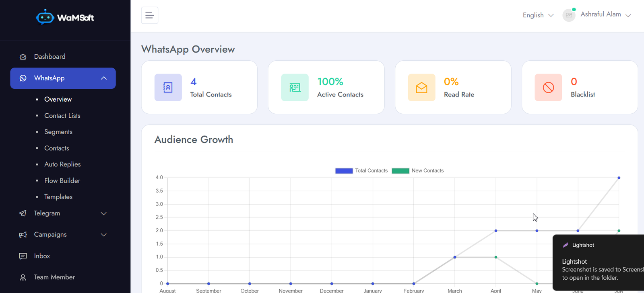644x293 pixels.
Task: Toggle New Contacts legend series
Action: [418, 171]
